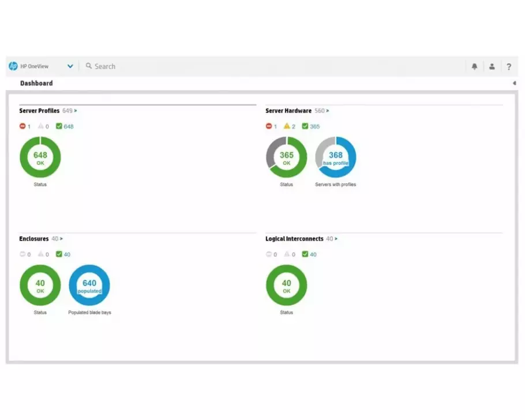Click the disabled status icon under Logical Interconnects
The height and width of the screenshot is (420, 525).
click(268, 254)
